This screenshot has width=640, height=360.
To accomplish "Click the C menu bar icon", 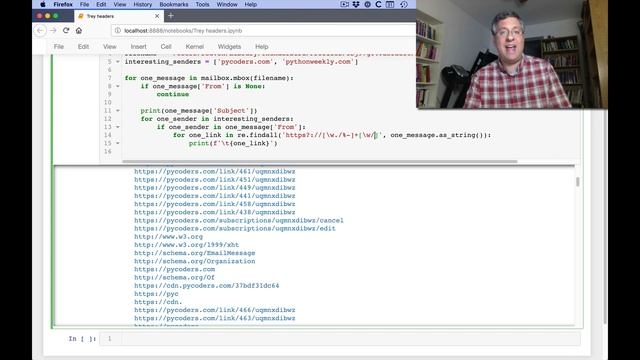I will (x=378, y=4).
